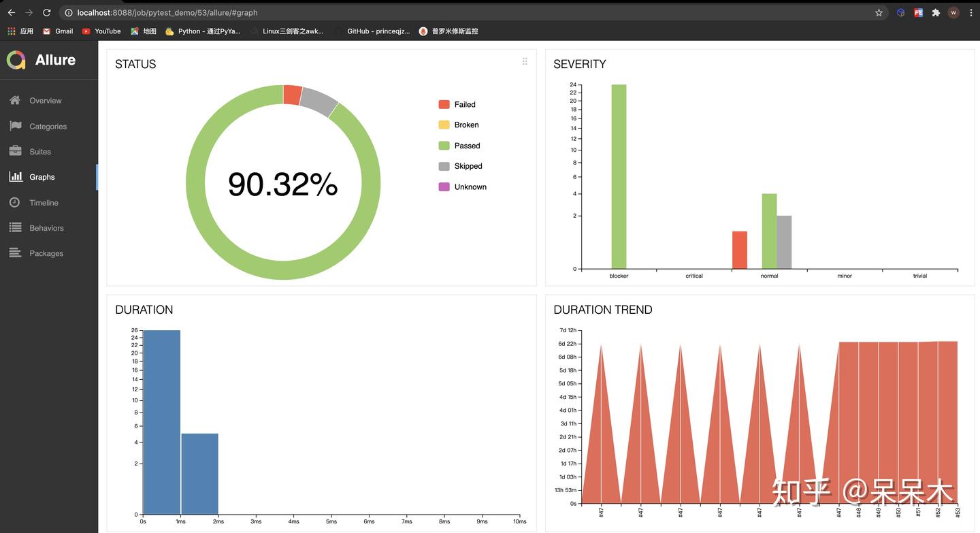Viewport: 980px width, 533px height.
Task: Open the Suites menu item
Action: pos(49,151)
